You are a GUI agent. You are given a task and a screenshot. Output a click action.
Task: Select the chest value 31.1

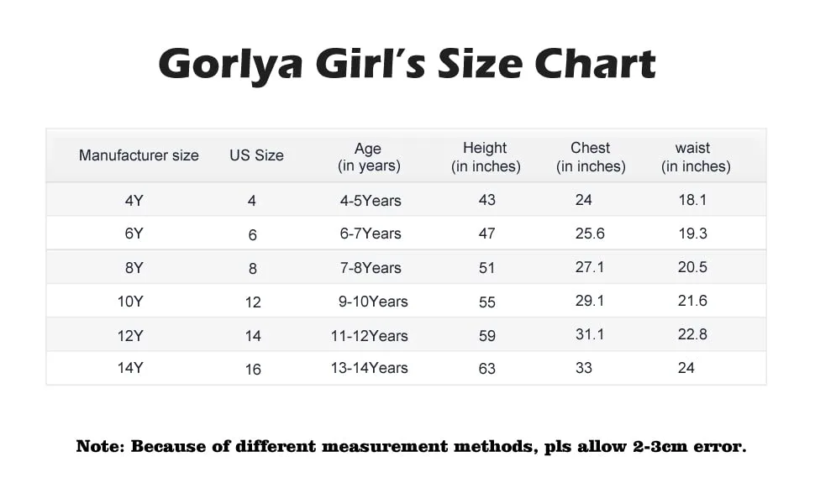590,334
